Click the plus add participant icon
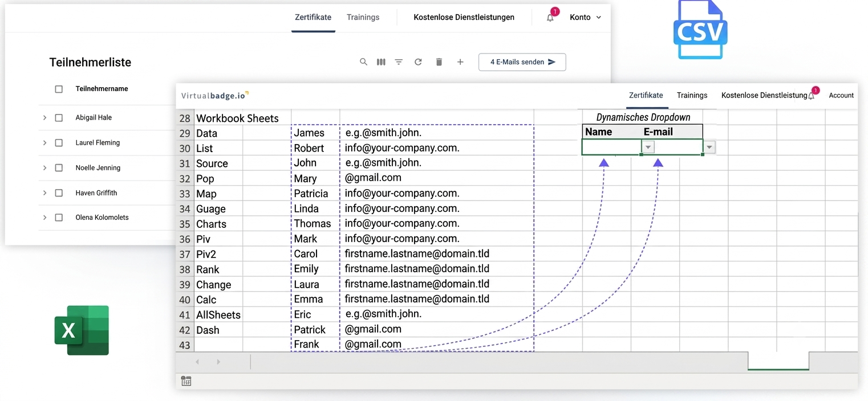Image resolution: width=868 pixels, height=401 pixels. (x=460, y=62)
